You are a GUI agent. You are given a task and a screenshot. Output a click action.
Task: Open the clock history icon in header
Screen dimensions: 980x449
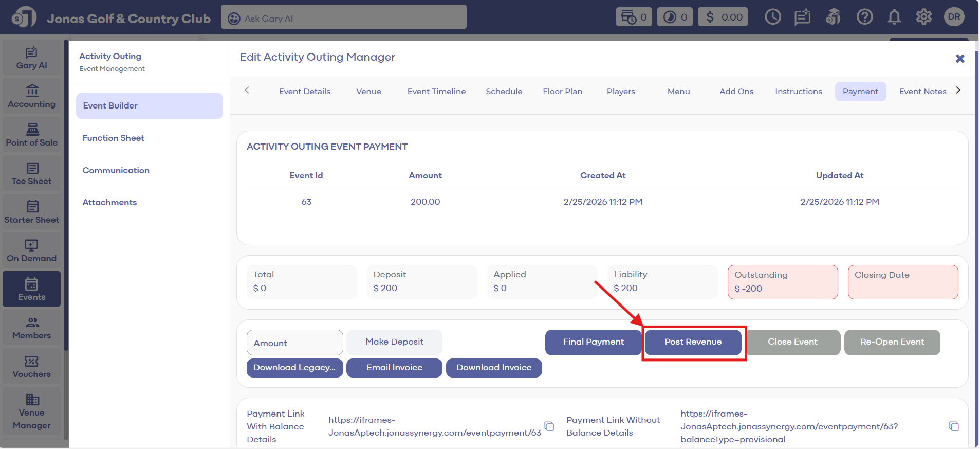tap(772, 17)
